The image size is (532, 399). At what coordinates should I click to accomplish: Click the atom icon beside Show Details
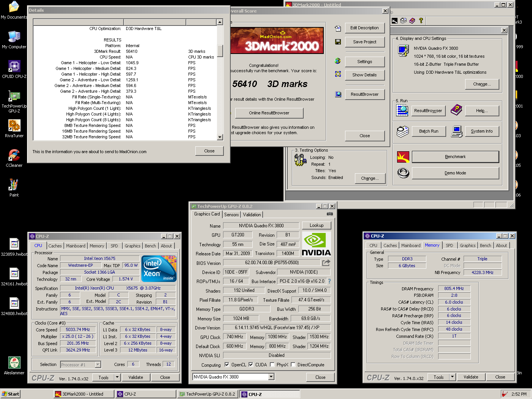(x=338, y=74)
